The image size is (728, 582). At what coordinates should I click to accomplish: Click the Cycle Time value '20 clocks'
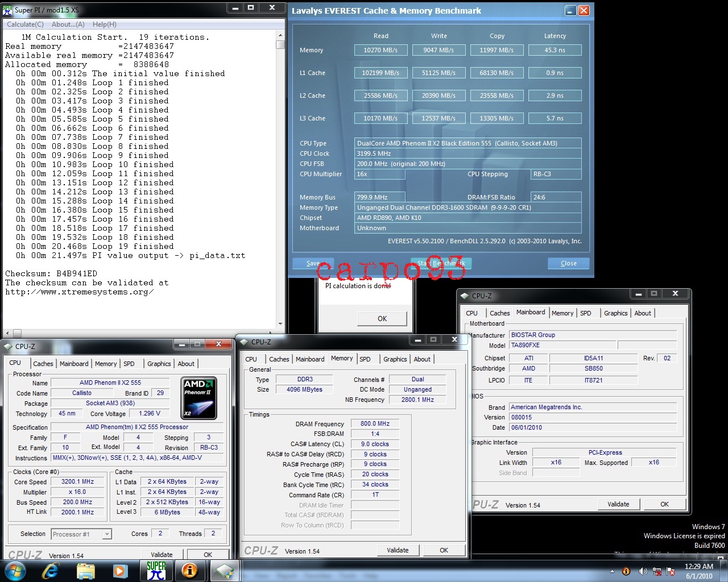pos(375,474)
